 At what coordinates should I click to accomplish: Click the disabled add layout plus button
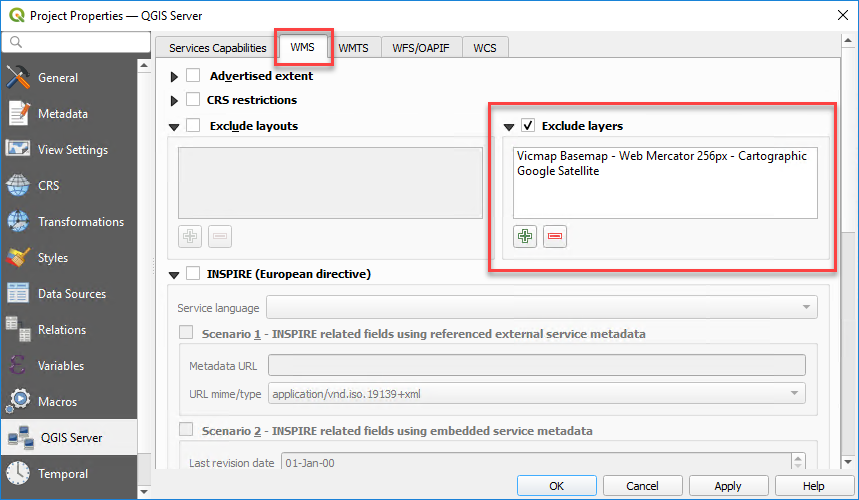pyautogui.click(x=190, y=236)
